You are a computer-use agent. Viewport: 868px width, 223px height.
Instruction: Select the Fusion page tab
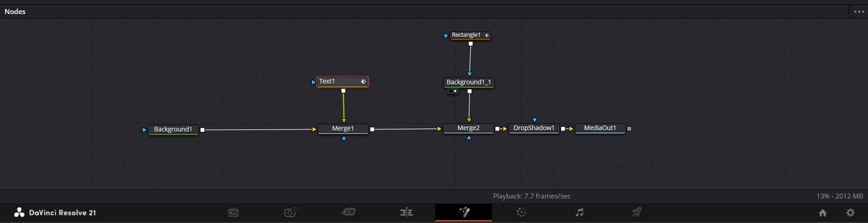pyautogui.click(x=463, y=212)
